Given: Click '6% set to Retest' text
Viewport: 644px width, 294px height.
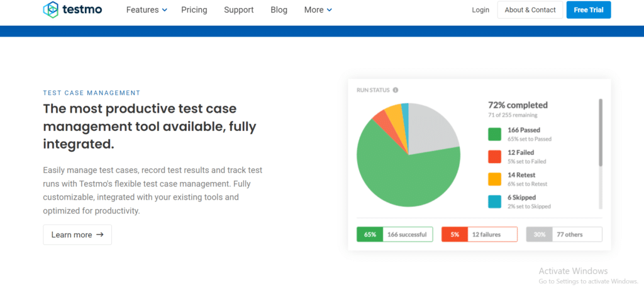Looking at the screenshot, I should point(528,184).
